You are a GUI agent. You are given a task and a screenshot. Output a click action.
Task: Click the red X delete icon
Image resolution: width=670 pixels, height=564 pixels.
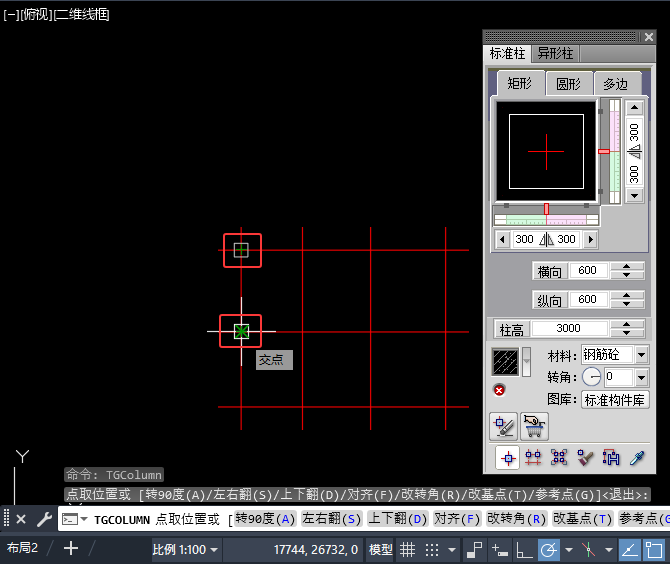[499, 390]
